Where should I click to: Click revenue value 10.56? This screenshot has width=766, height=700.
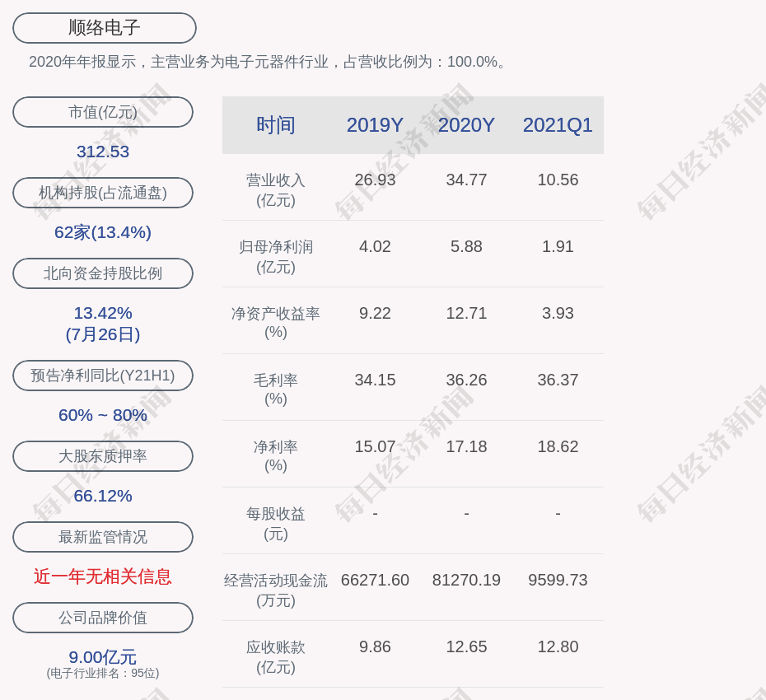coord(558,180)
